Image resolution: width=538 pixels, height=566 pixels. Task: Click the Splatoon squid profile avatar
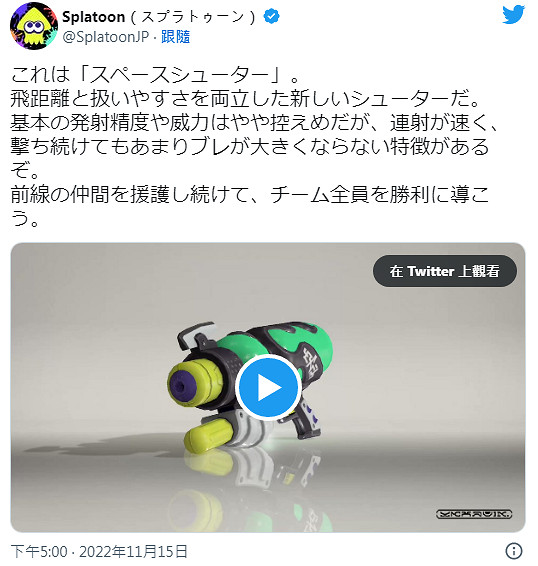click(34, 26)
